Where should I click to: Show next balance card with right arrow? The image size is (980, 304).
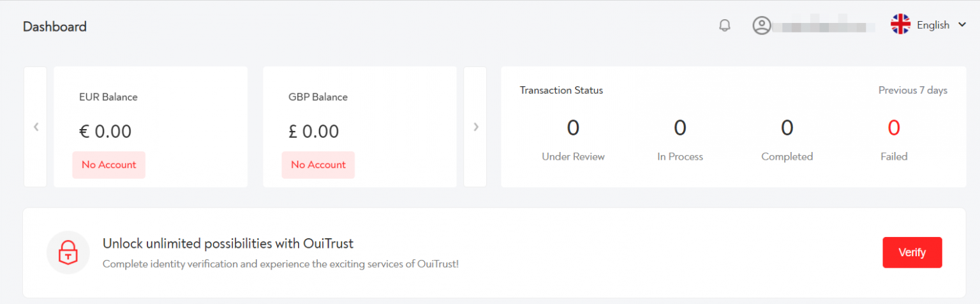(475, 126)
